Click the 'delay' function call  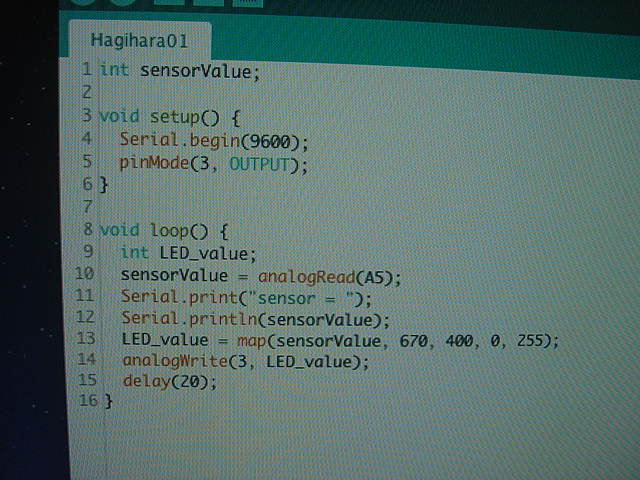click(146, 381)
